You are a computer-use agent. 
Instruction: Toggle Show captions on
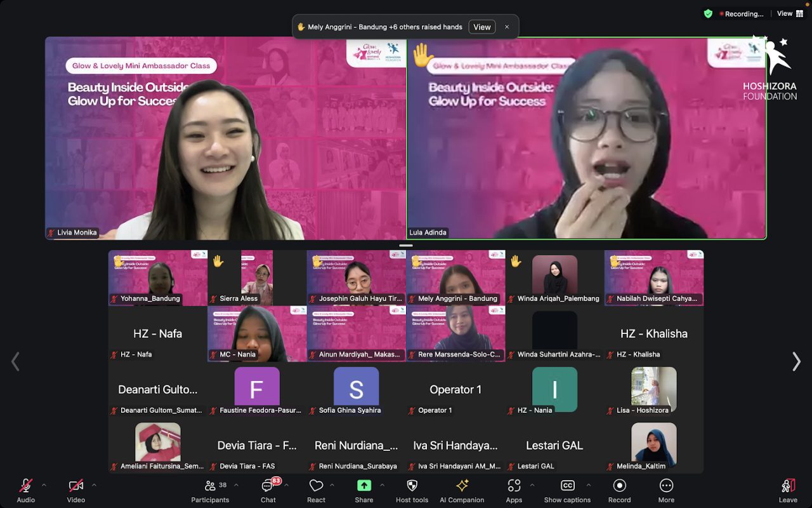[567, 491]
